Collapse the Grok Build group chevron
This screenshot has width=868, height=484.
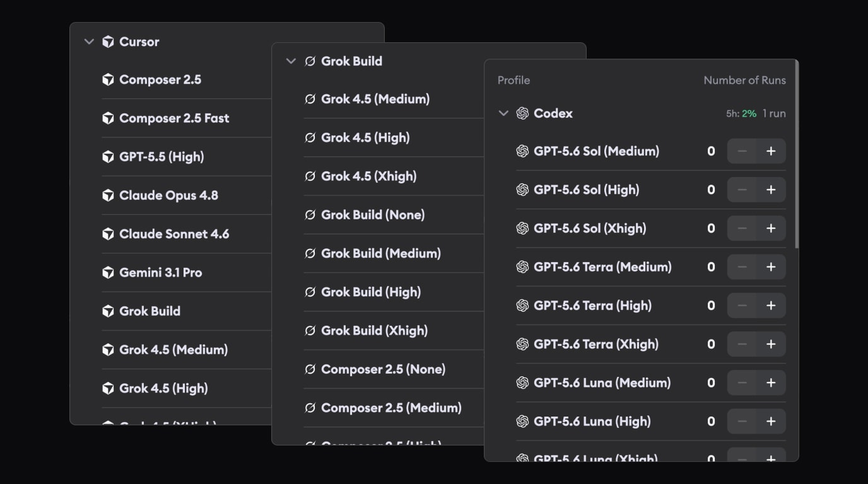tap(291, 61)
